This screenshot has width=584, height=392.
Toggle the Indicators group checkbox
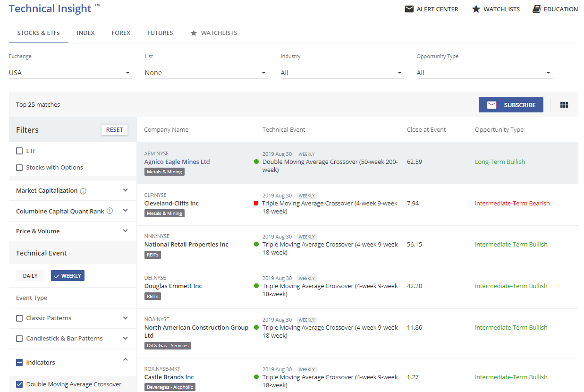click(x=19, y=363)
